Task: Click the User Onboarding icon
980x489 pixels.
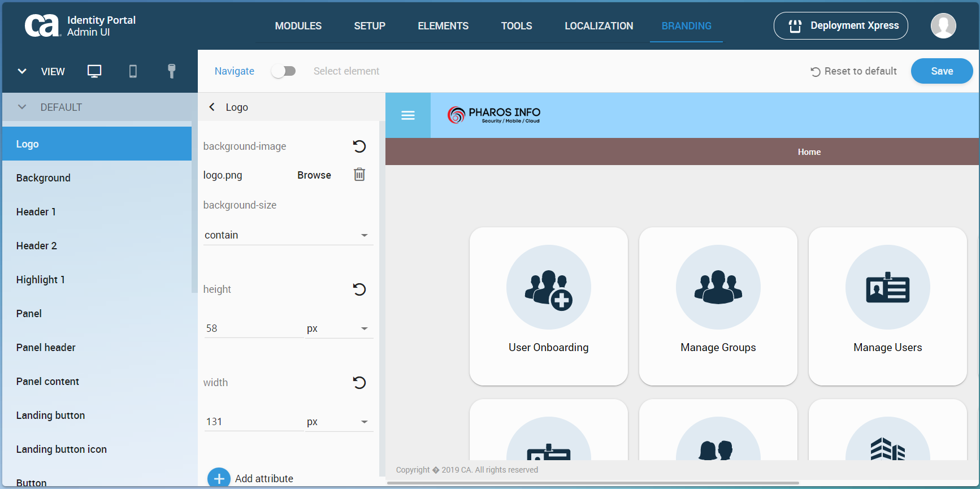Action: coord(549,287)
